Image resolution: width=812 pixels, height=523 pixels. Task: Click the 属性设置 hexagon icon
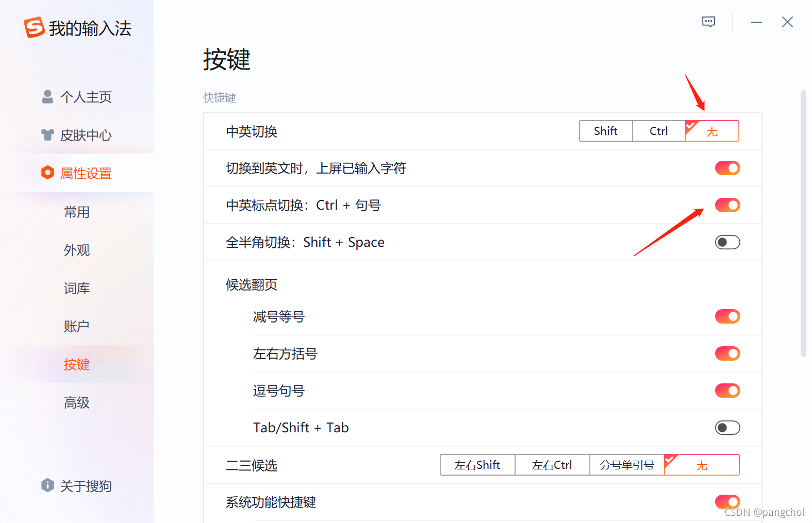[x=47, y=173]
